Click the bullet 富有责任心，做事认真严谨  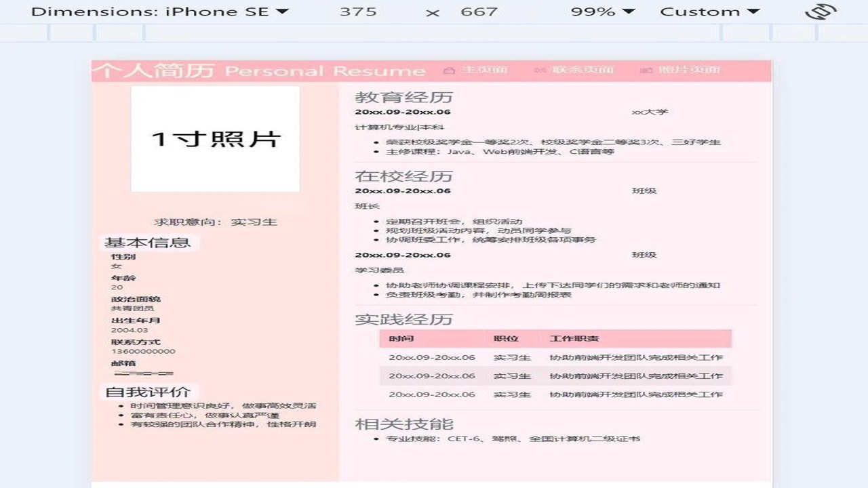pos(205,415)
